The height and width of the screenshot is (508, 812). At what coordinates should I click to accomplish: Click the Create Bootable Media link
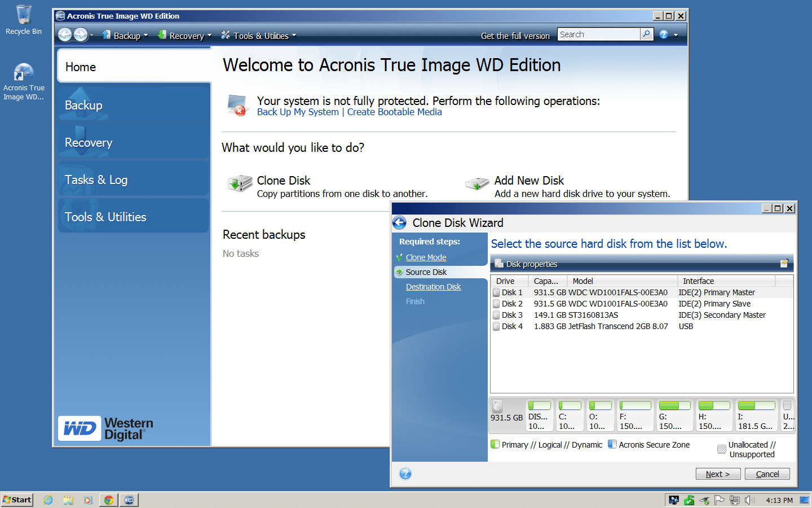(x=394, y=112)
